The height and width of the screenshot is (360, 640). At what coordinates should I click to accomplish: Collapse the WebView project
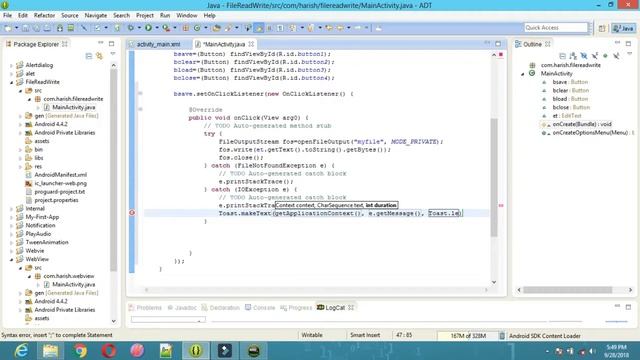[x=11, y=259]
